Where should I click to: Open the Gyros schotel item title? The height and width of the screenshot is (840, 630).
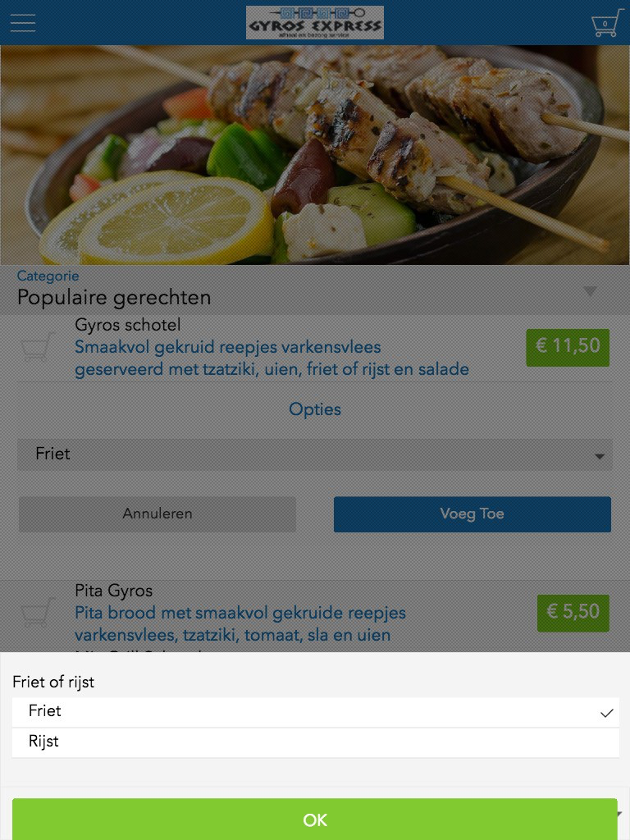pos(128,326)
